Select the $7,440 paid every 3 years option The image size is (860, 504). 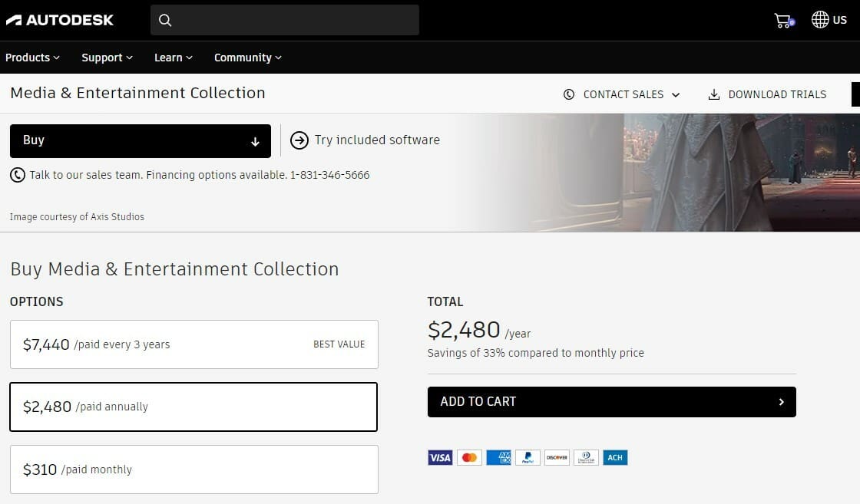pos(193,344)
